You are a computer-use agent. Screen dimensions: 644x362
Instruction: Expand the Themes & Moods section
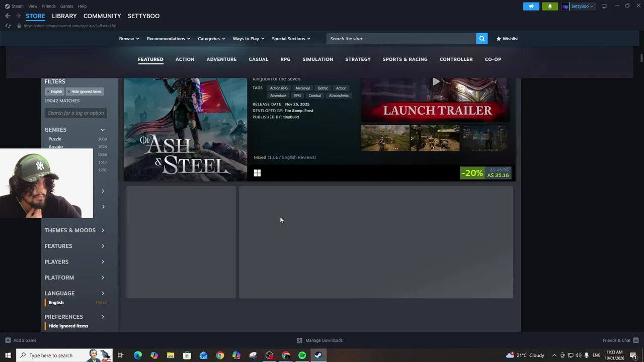click(x=74, y=230)
